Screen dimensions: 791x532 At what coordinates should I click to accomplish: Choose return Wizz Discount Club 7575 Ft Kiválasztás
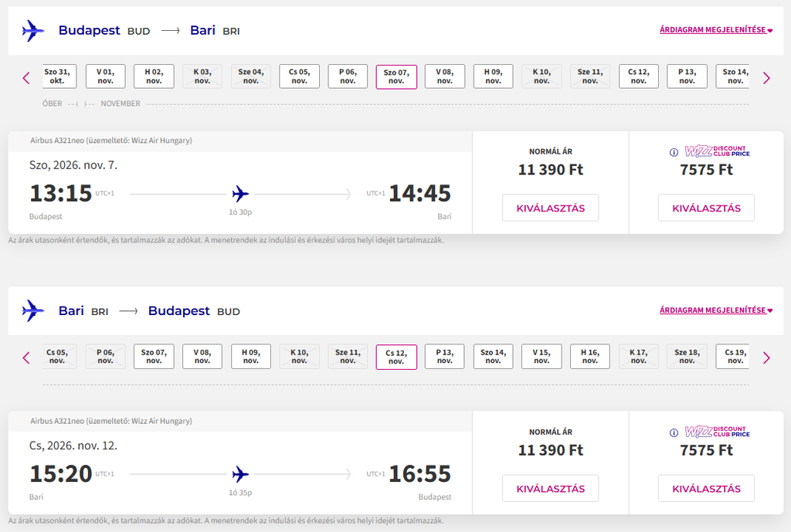click(706, 488)
